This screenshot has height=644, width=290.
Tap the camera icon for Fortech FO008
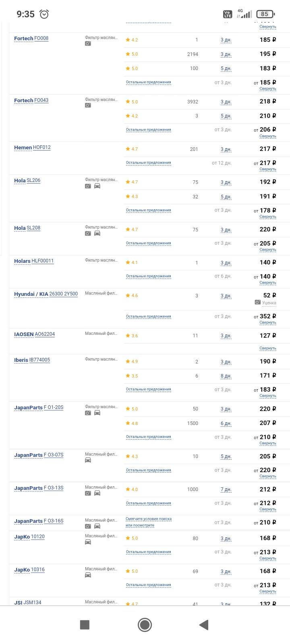88,43
